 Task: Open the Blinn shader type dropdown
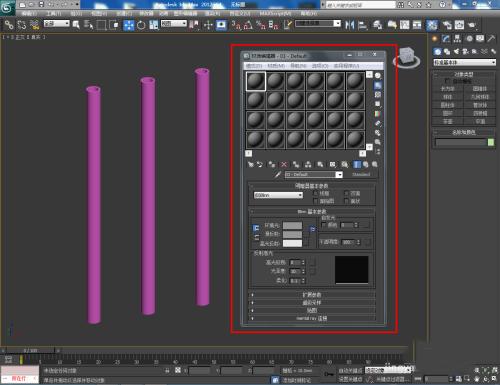278,195
